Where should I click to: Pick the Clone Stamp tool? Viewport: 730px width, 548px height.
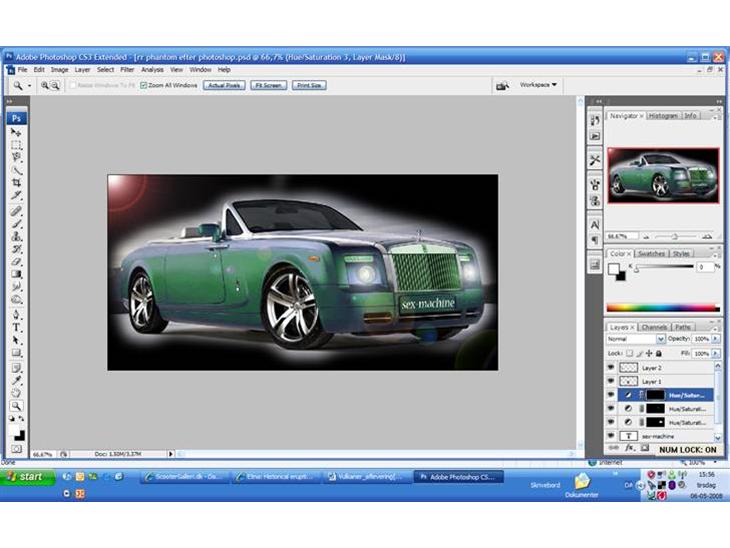(x=17, y=236)
